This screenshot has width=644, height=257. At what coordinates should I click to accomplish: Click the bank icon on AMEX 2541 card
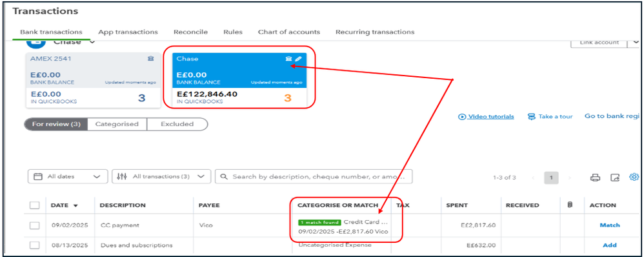tap(151, 59)
